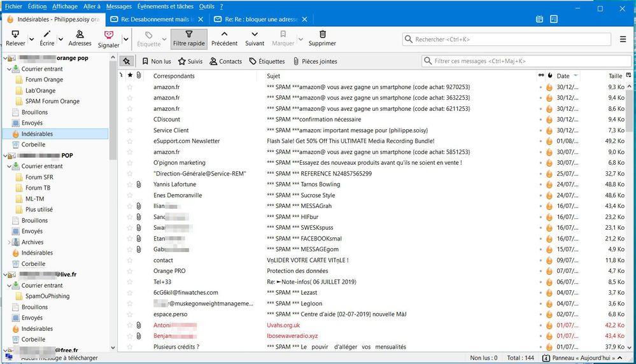Switch to the Desabonnement mails tab
636x364 pixels.
(157, 20)
